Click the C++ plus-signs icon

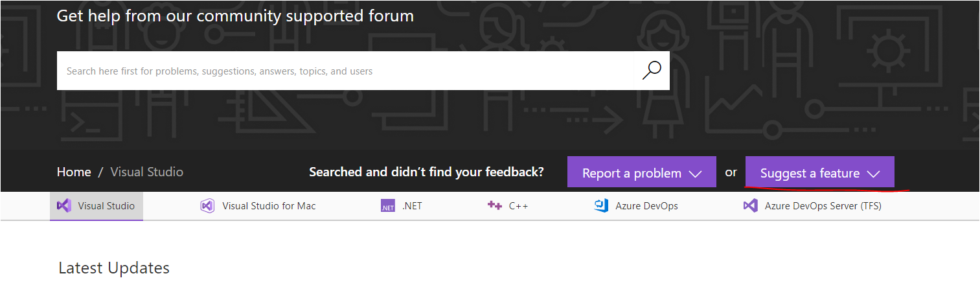tap(495, 206)
